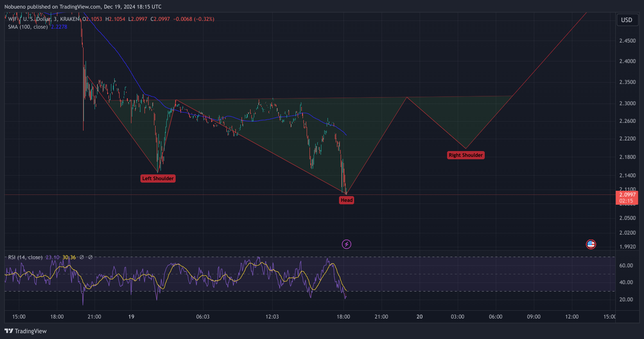Viewport: 644px width, 339px height.
Task: Click the RSI value 23.10
Action: click(52, 257)
